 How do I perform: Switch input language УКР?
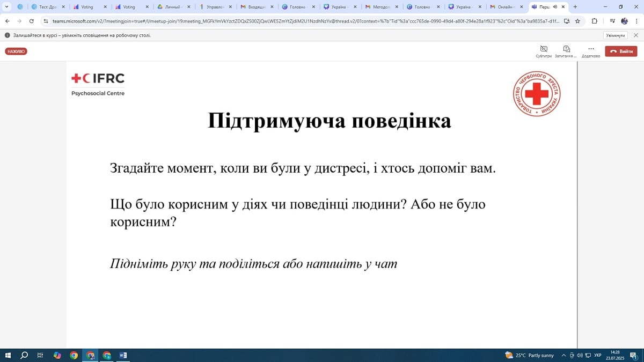point(597,355)
